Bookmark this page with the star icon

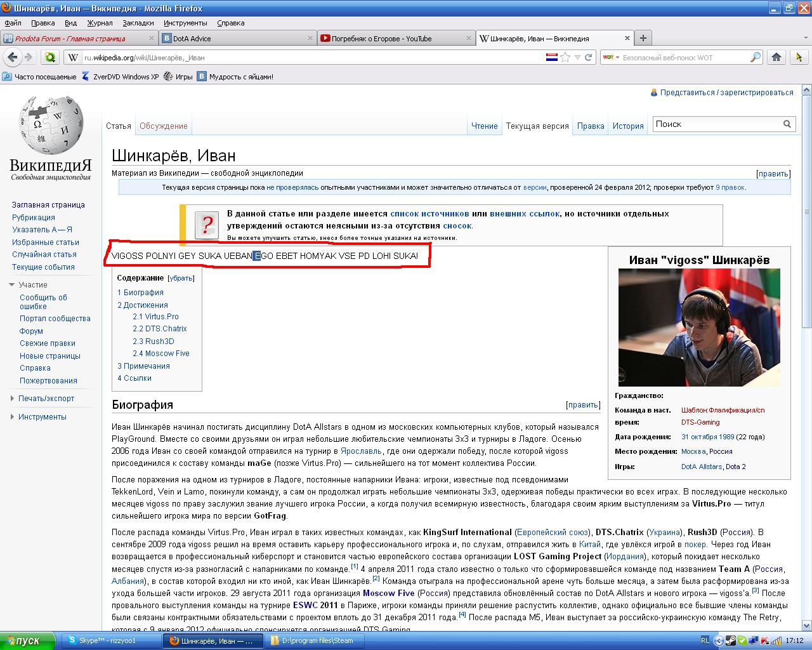point(565,57)
